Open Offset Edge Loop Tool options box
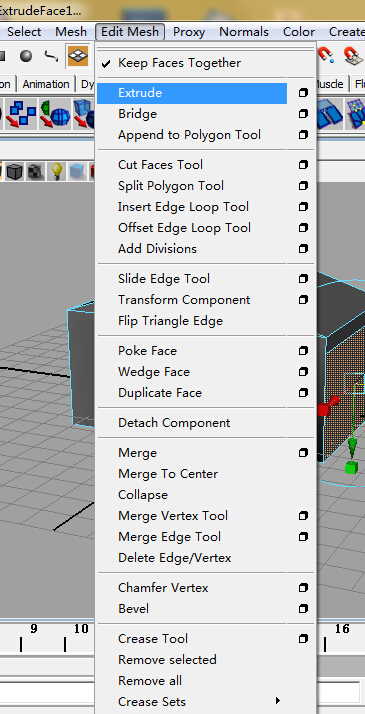 [303, 228]
